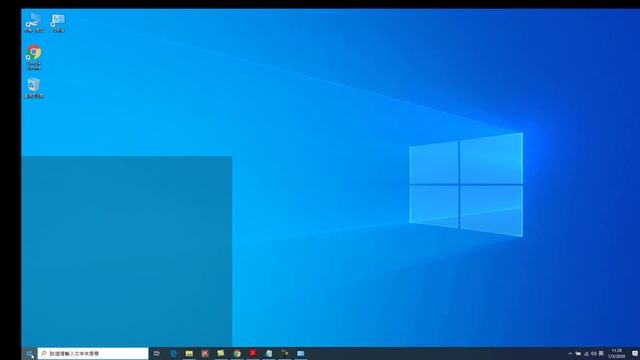Open the clock and date flyout
Screen dimensions: 640x360
617,353
